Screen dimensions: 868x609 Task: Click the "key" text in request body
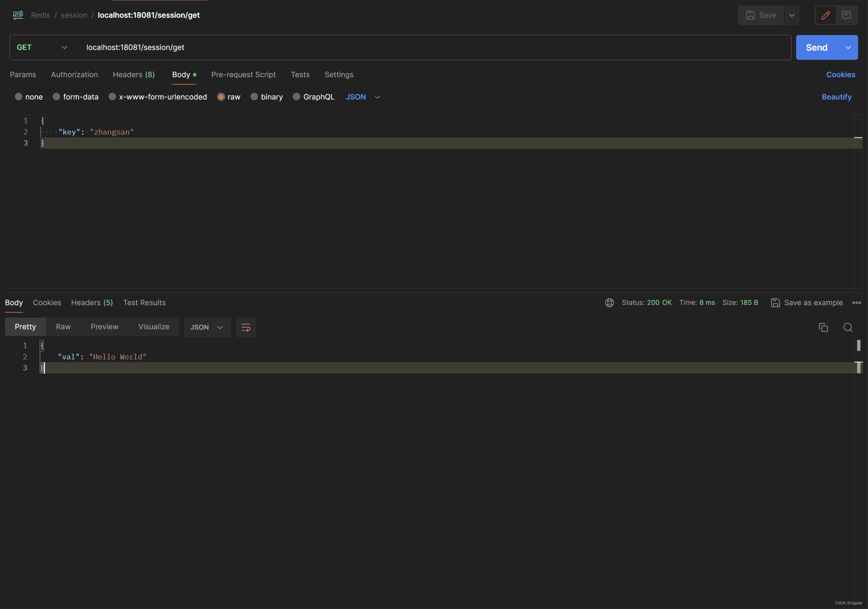(69, 132)
